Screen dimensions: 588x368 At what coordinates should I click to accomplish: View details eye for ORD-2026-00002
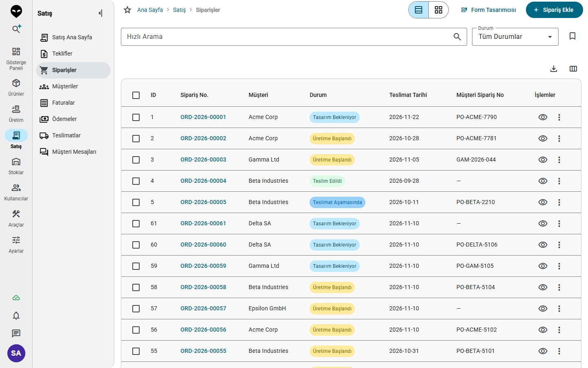(543, 139)
